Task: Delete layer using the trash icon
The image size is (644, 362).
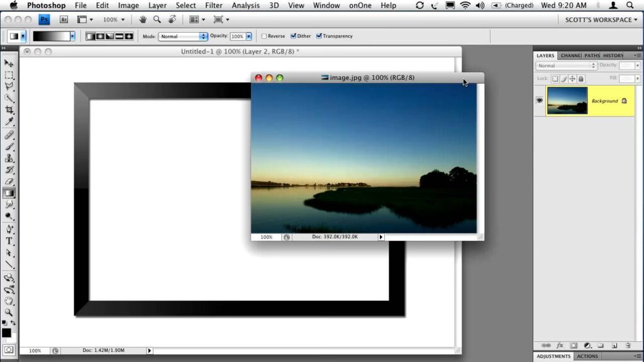Action: point(628,345)
